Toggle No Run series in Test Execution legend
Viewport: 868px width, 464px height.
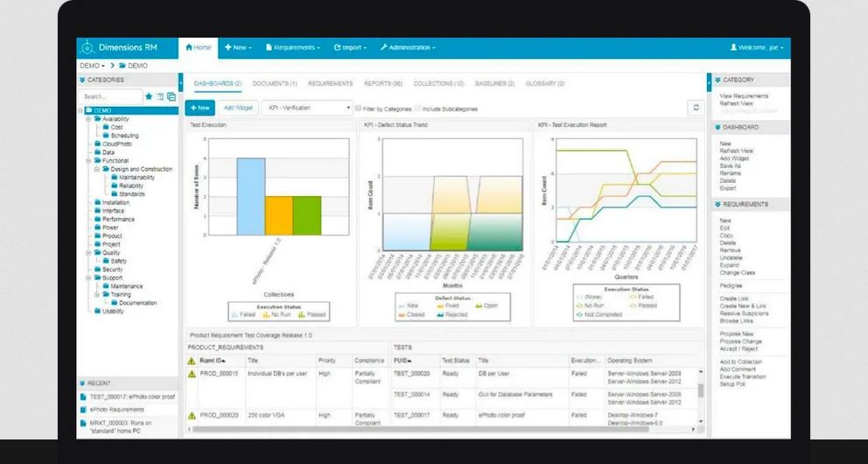[x=276, y=314]
